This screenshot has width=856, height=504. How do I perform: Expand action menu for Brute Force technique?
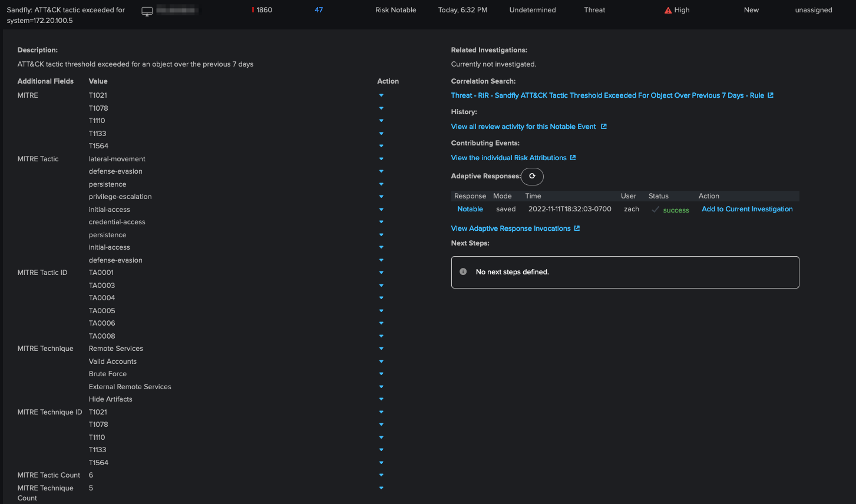pos(381,374)
